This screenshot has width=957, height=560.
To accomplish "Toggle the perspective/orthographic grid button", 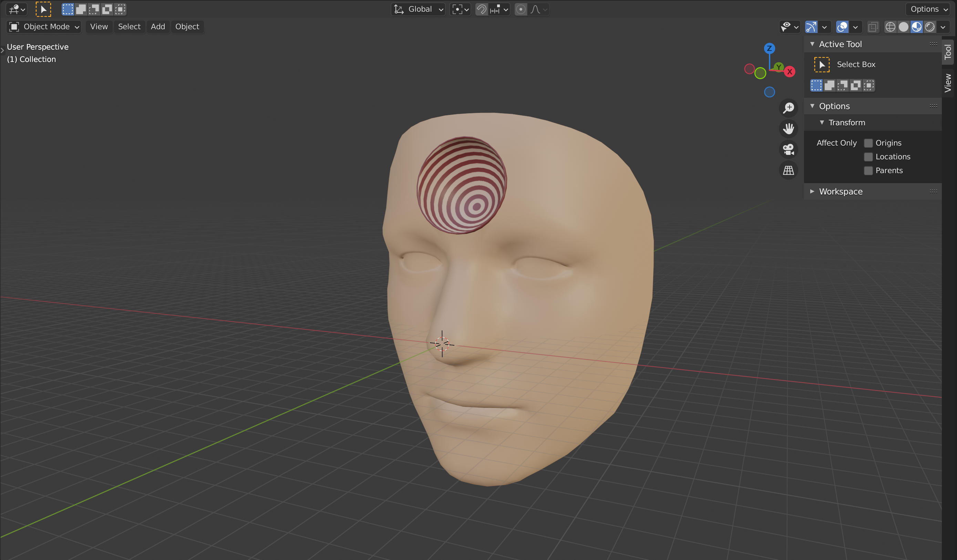I will point(789,170).
